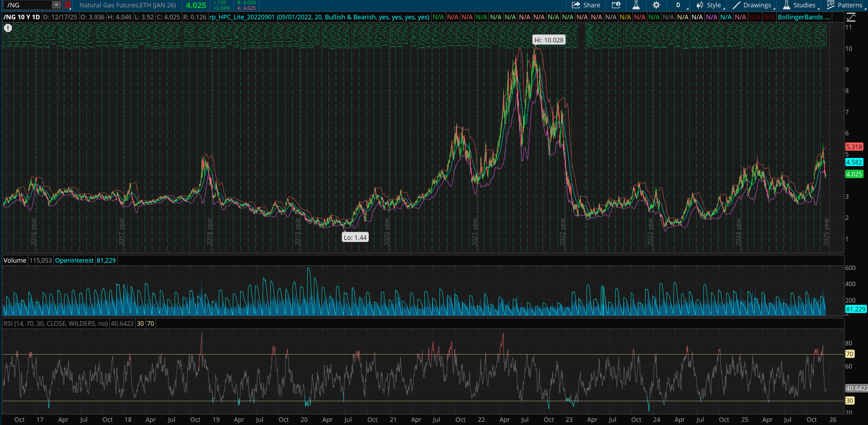Click the BollingerBands study label

pos(803,17)
